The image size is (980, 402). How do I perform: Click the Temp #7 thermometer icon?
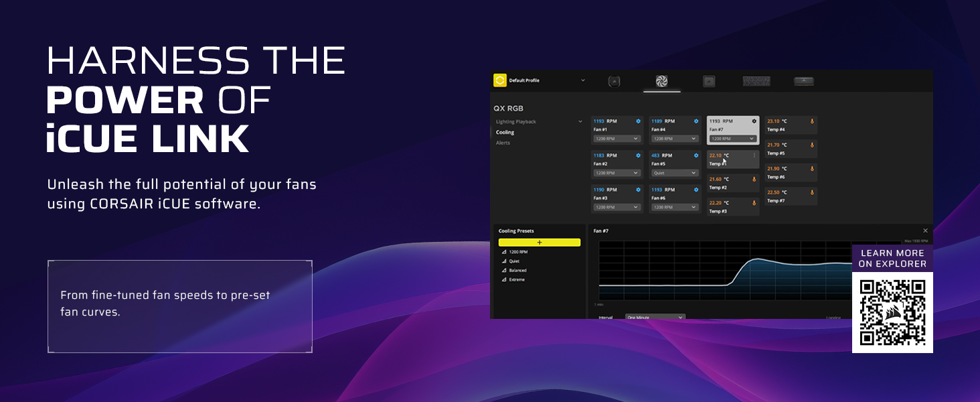tap(812, 192)
